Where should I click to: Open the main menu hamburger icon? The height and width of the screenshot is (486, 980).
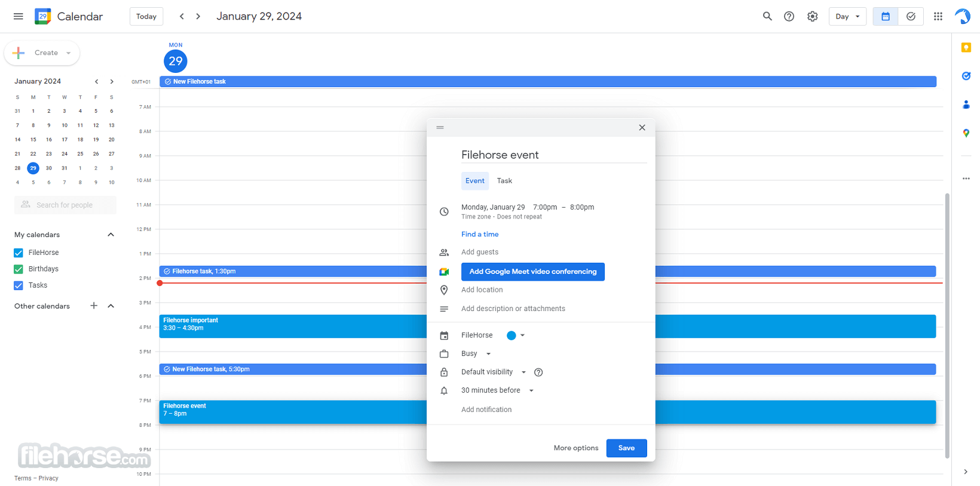[x=19, y=16]
